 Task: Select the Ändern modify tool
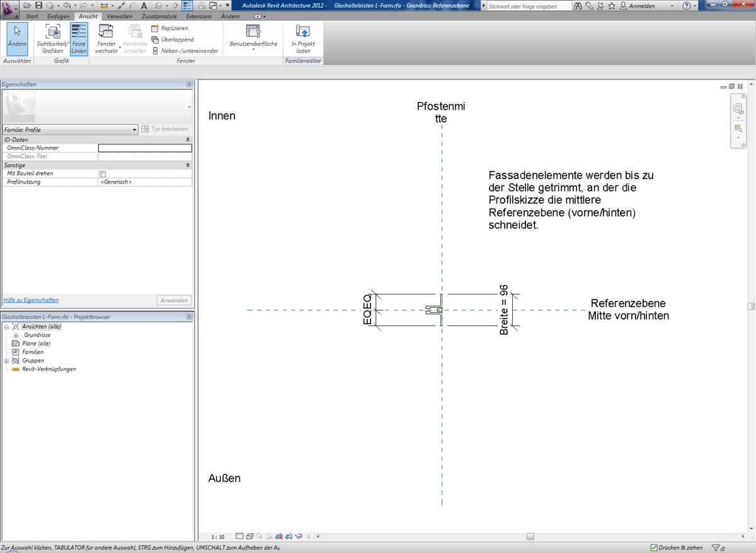pyautogui.click(x=17, y=38)
